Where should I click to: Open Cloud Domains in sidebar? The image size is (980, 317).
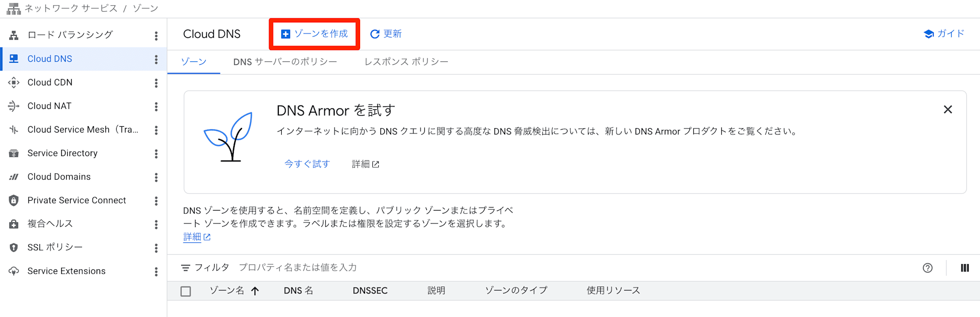tap(59, 177)
